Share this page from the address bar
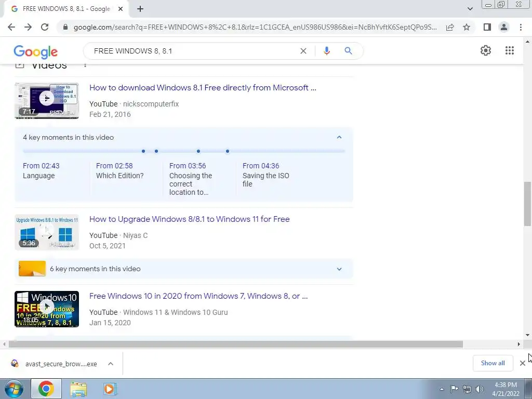The width and height of the screenshot is (532, 399). point(450,27)
